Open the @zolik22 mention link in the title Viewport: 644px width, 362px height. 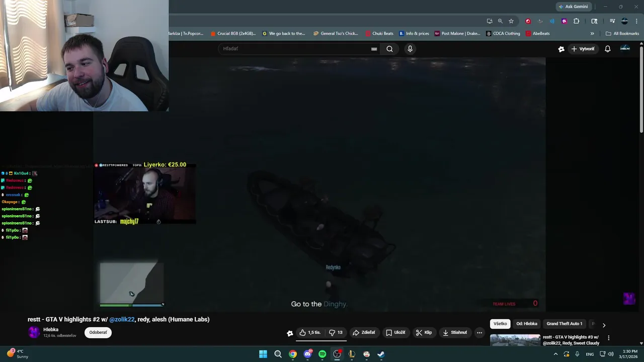click(122, 319)
